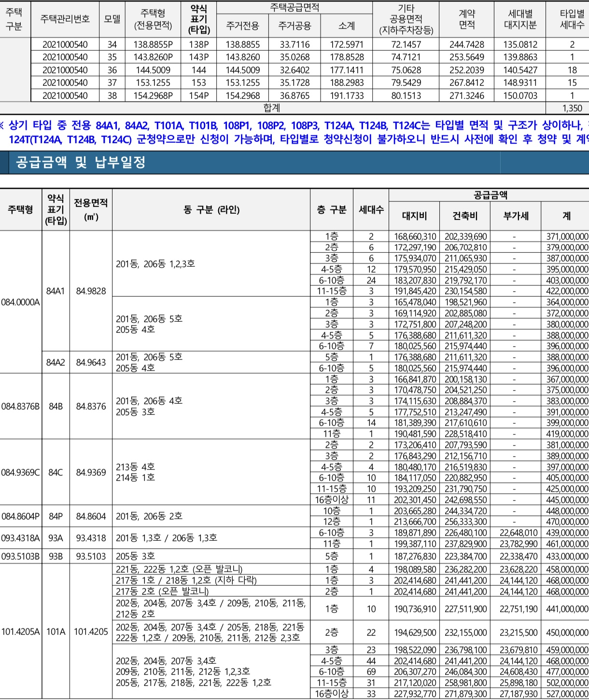589x700 pixels.
Task: Select the '101.4205A' housing type cell
Action: coord(21,631)
